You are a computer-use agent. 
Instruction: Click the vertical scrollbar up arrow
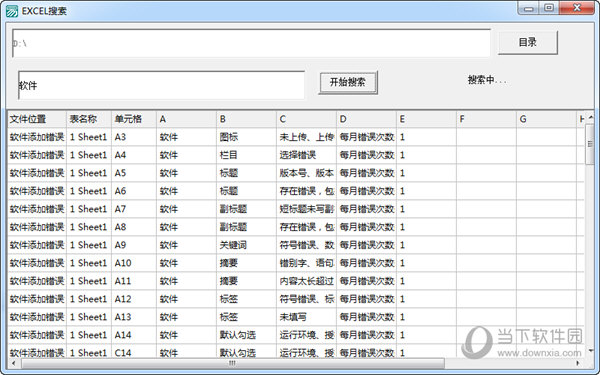pos(590,117)
